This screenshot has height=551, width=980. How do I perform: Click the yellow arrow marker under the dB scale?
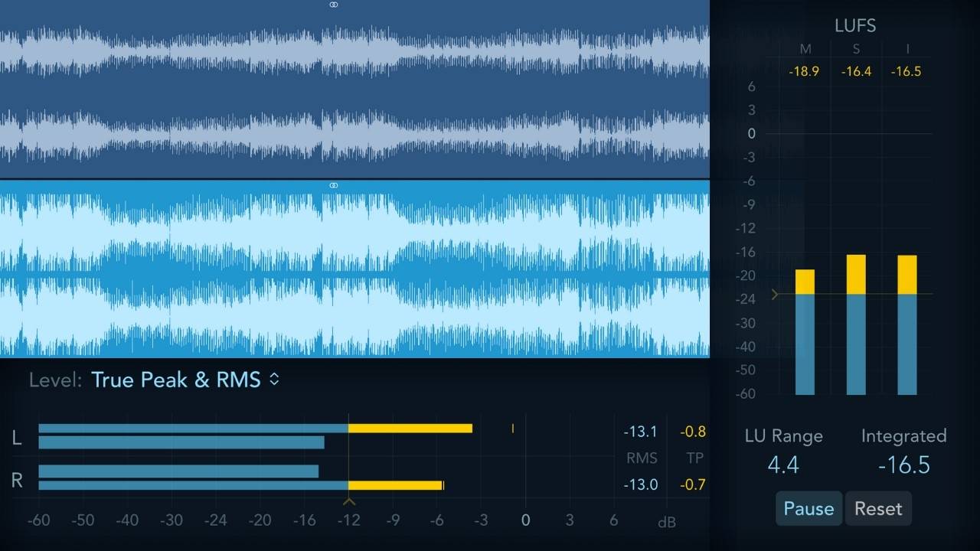coord(349,502)
